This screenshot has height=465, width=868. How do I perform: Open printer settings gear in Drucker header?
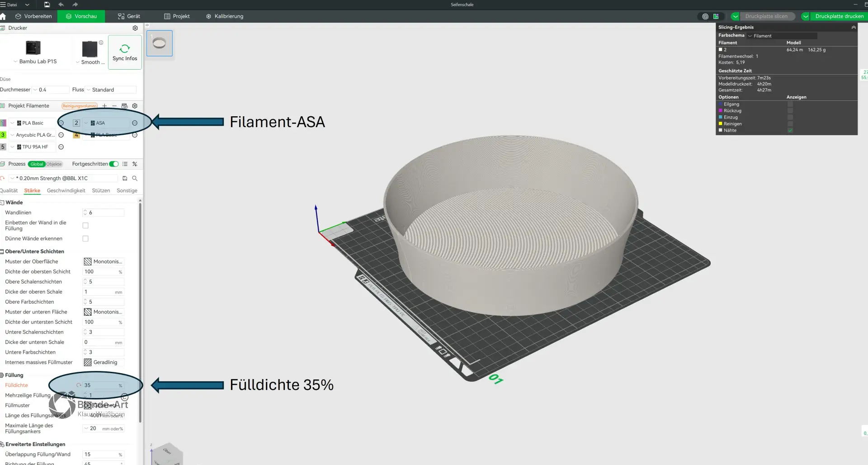click(135, 28)
